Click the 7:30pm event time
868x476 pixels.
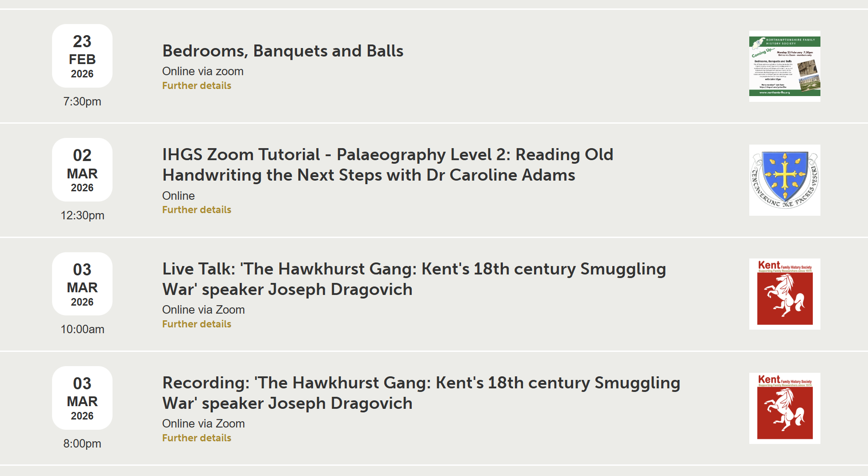pos(82,101)
